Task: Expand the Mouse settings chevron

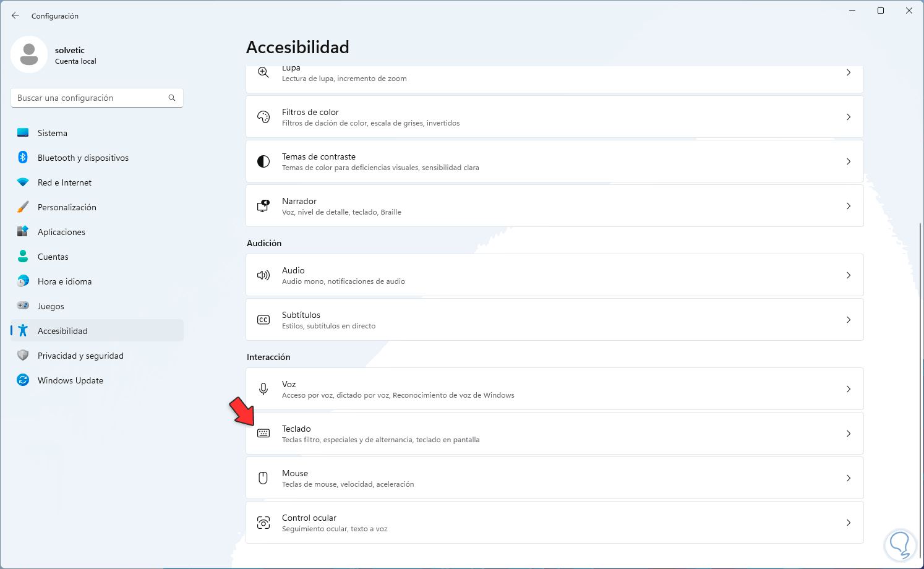Action: (848, 478)
